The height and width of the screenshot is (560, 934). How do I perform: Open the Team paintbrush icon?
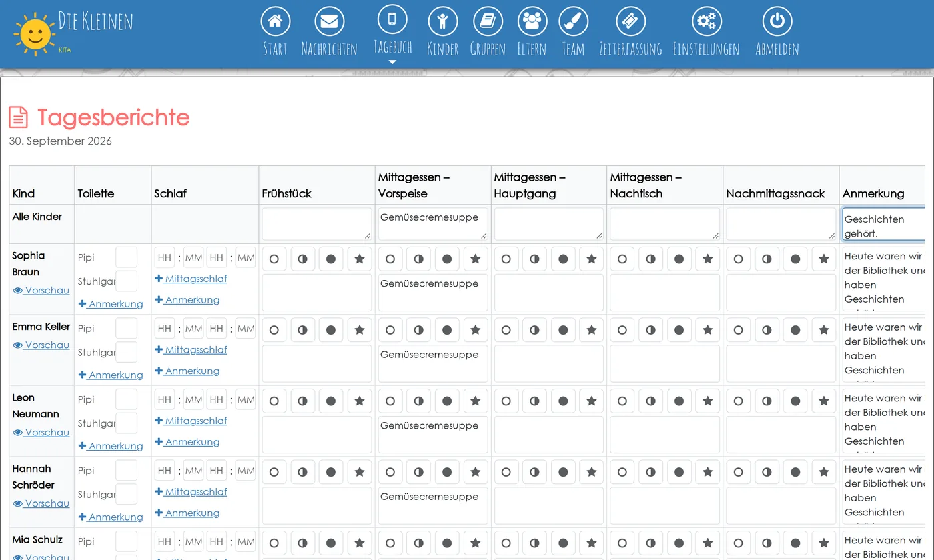573,21
